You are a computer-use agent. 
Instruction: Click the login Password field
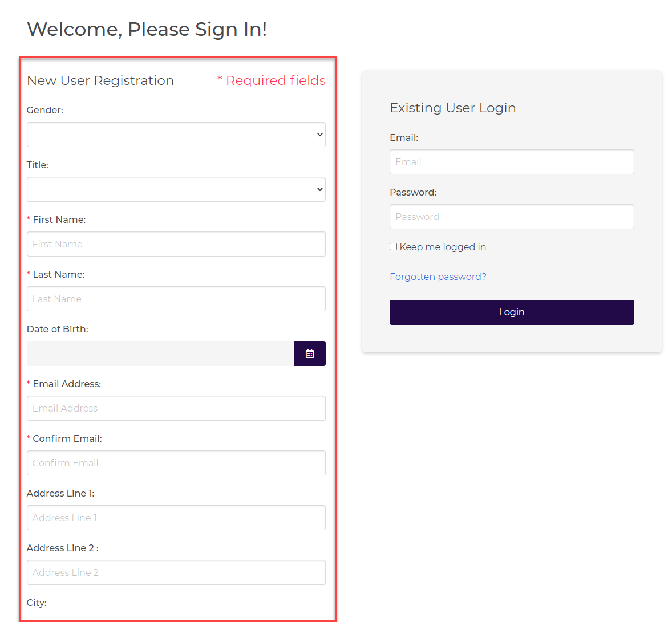(x=511, y=217)
